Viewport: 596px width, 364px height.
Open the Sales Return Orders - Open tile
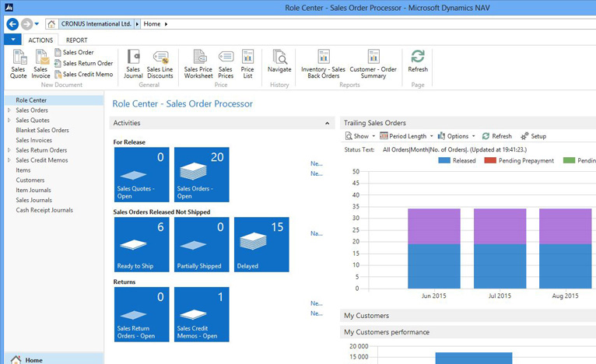(142, 314)
